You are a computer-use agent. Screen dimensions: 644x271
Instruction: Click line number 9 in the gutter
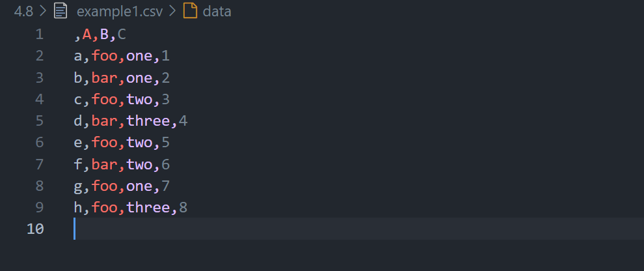(39, 208)
